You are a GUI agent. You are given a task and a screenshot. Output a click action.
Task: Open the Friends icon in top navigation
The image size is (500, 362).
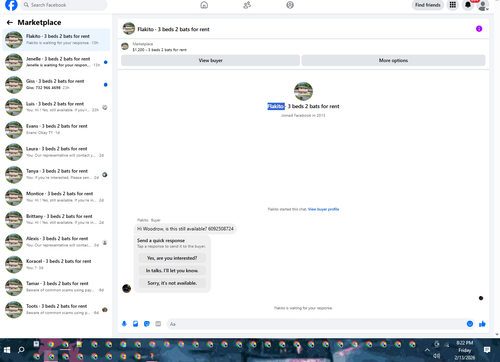click(x=247, y=5)
